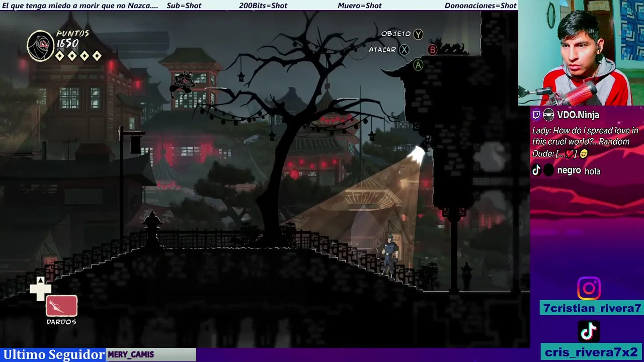Click the 'ATACAR' prompt label
Screen dimensions: 644x362
[x=382, y=49]
